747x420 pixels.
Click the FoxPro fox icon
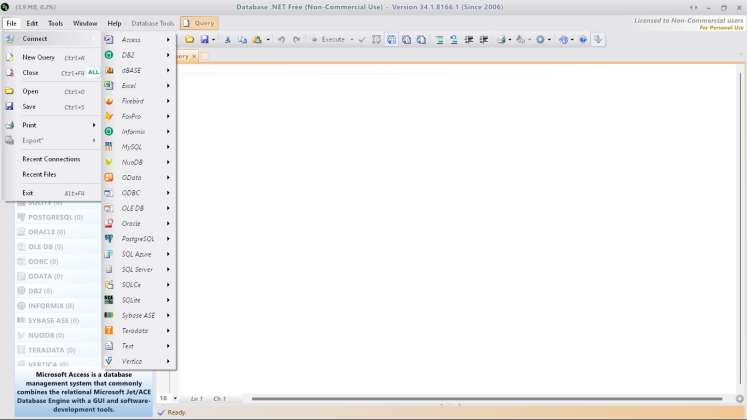point(109,116)
